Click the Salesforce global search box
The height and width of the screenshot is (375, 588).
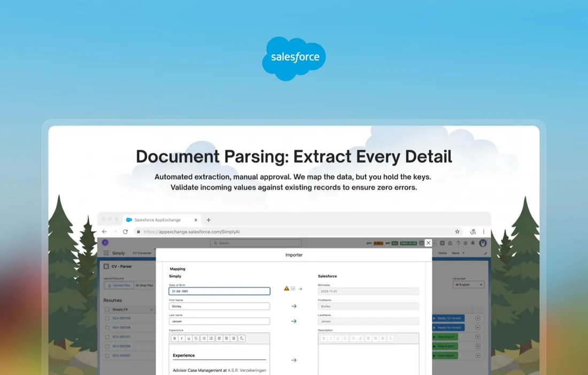256,243
